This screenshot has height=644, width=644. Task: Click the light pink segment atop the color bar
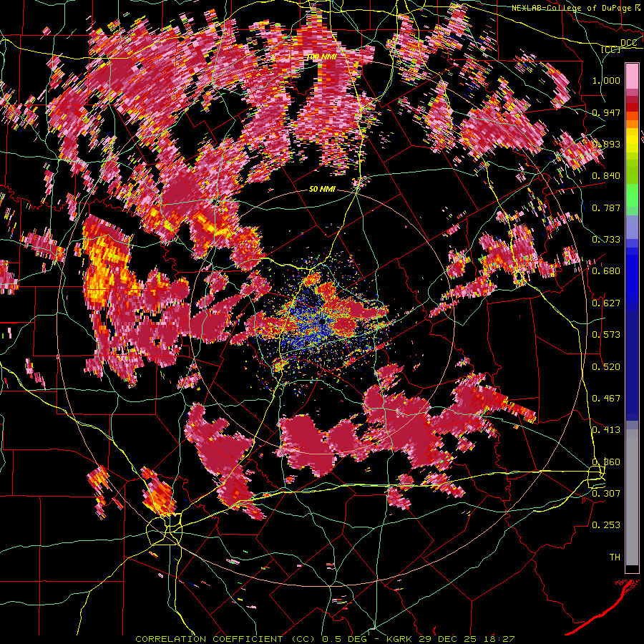632,76
